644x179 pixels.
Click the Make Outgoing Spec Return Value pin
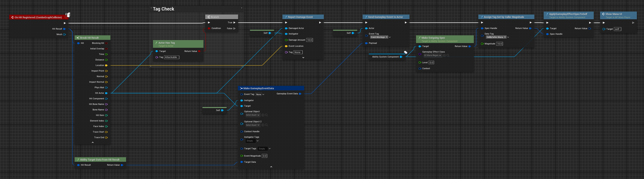coord(470,46)
